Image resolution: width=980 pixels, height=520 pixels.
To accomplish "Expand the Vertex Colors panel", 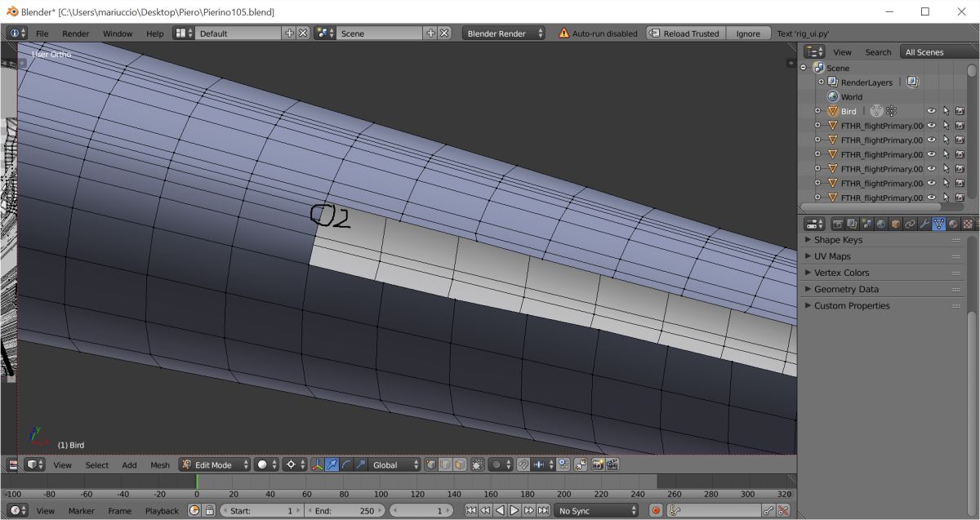I will click(884, 273).
